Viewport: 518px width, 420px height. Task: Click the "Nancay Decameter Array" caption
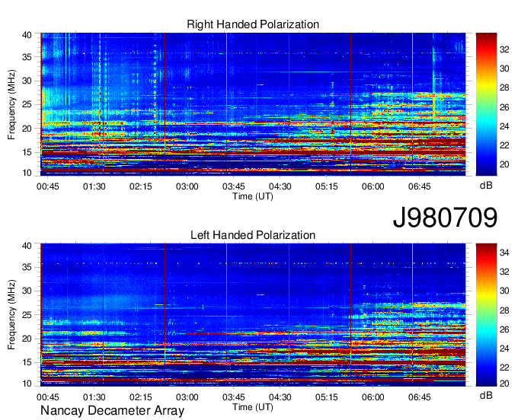112,411
